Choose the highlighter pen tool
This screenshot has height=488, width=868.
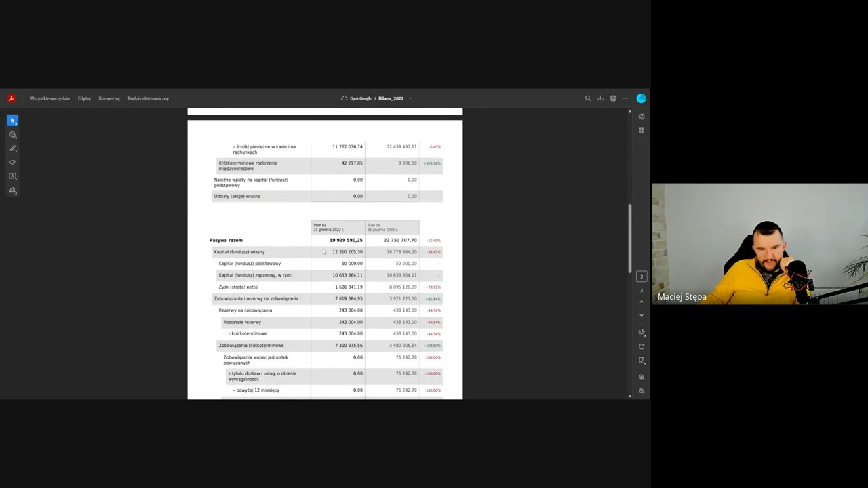(12, 148)
